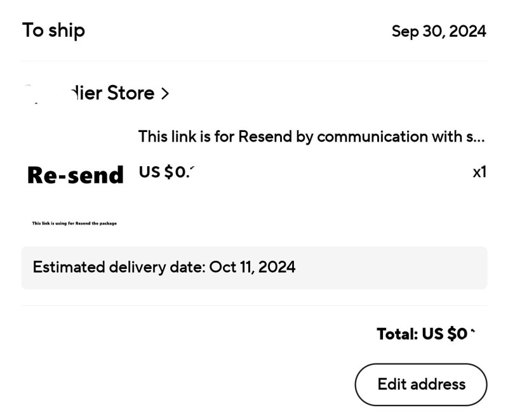Click the 'Total:' label
The height and width of the screenshot is (420, 508).
(396, 334)
